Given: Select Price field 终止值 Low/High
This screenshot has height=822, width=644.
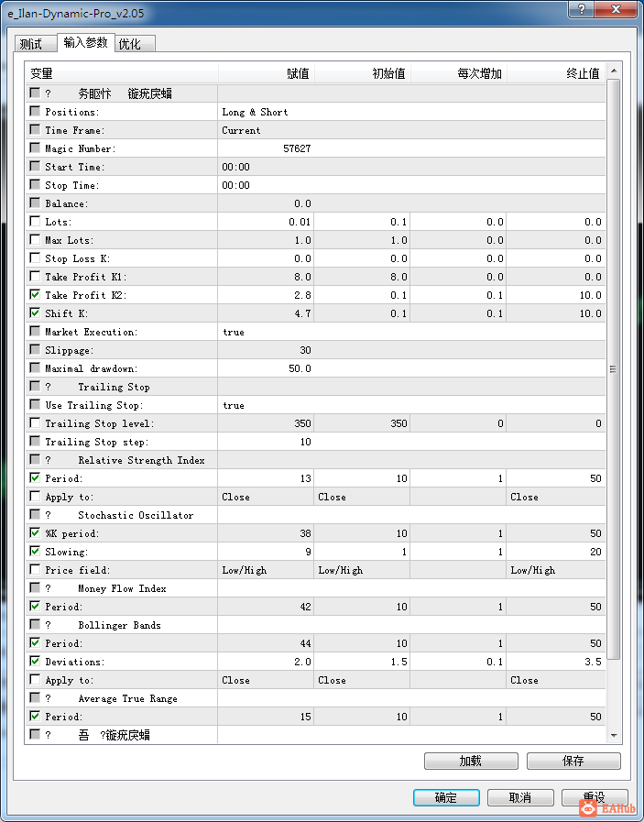Looking at the screenshot, I should pos(533,570).
